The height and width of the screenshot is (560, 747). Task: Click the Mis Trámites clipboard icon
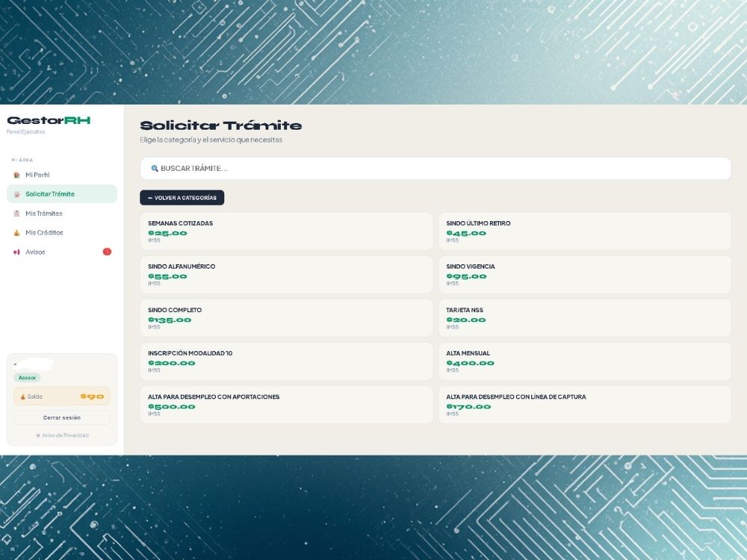pos(16,214)
